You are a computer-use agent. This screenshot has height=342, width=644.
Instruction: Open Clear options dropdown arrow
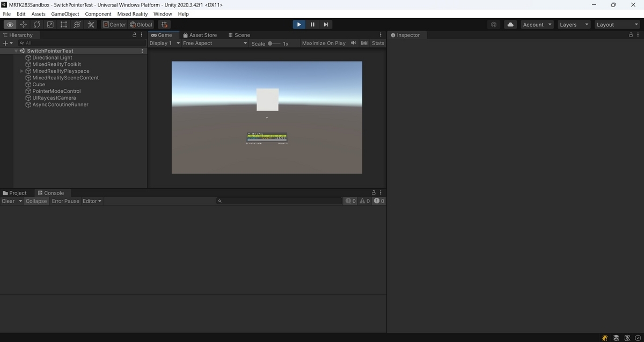pos(20,201)
